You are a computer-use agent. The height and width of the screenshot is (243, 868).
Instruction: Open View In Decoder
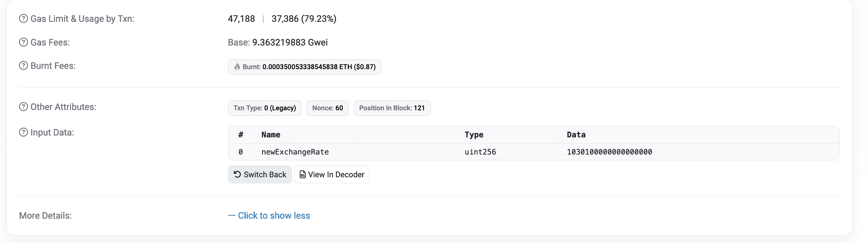point(332,174)
